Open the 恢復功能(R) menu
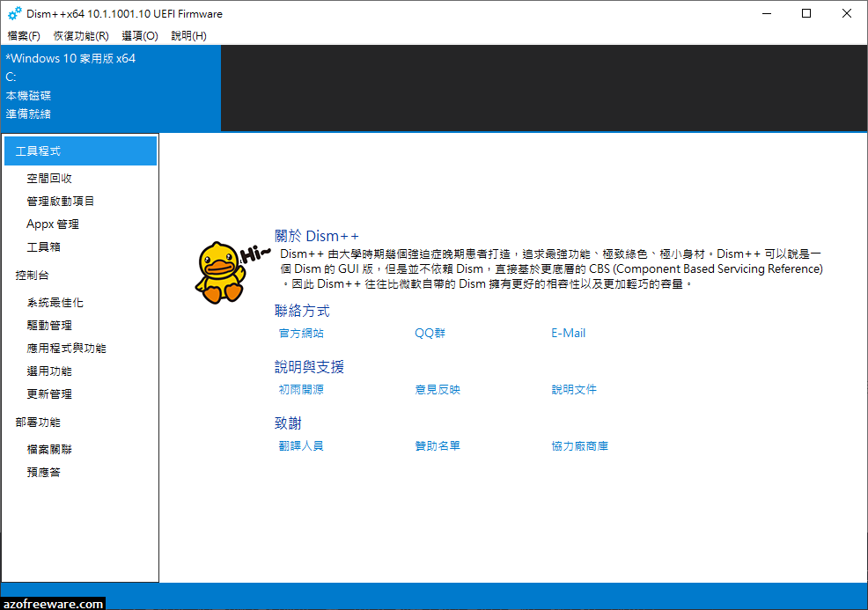Screen dimensions: 868x610 tap(77, 35)
